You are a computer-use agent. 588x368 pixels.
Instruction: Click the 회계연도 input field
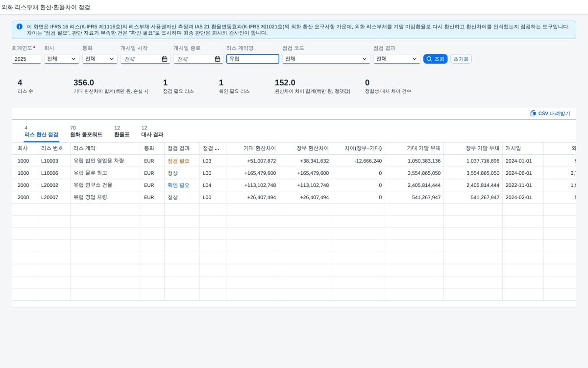point(26,59)
